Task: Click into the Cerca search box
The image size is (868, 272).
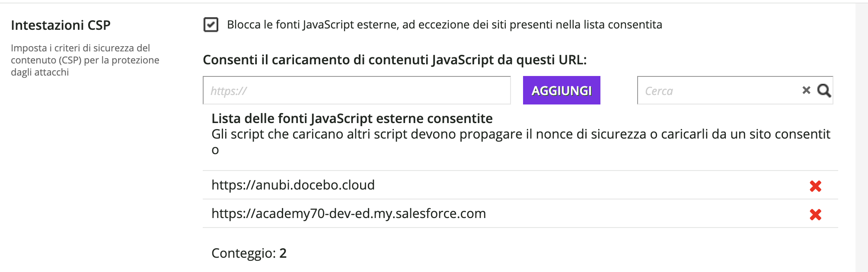Action: pos(718,91)
